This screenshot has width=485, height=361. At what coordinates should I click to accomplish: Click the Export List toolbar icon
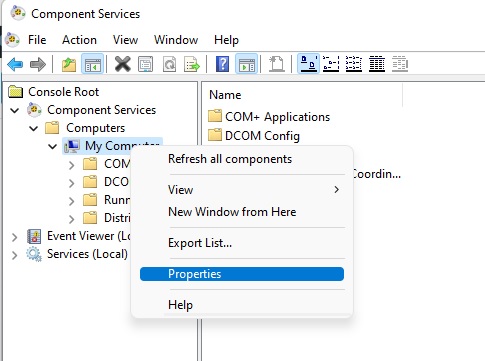tap(192, 64)
